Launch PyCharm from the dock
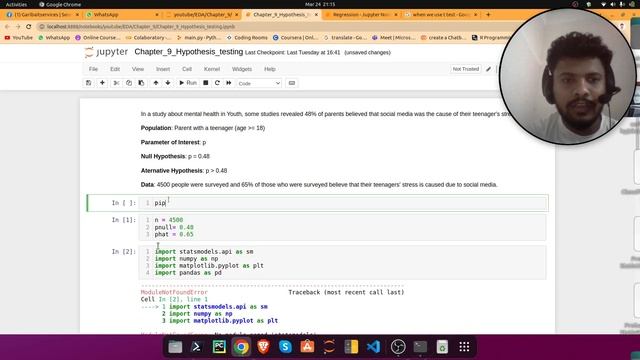640x360 pixels. pyautogui.click(x=219, y=347)
